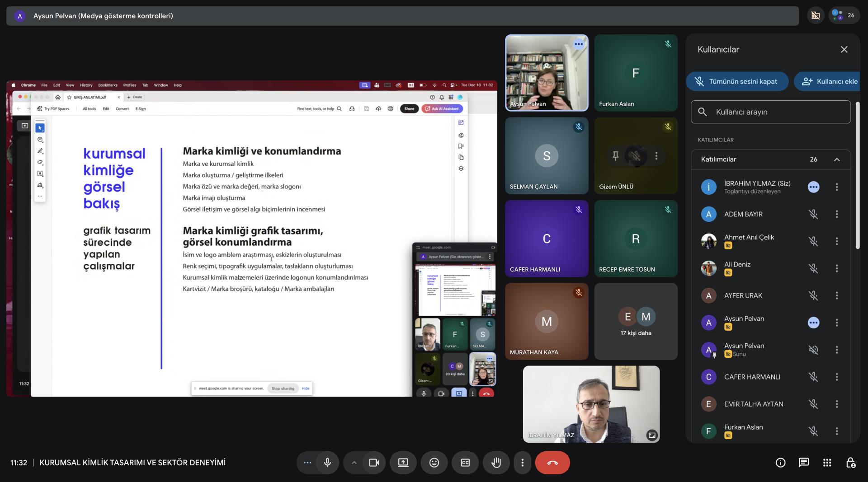Turn on closed captions
The height and width of the screenshot is (482, 868).
[465, 463]
